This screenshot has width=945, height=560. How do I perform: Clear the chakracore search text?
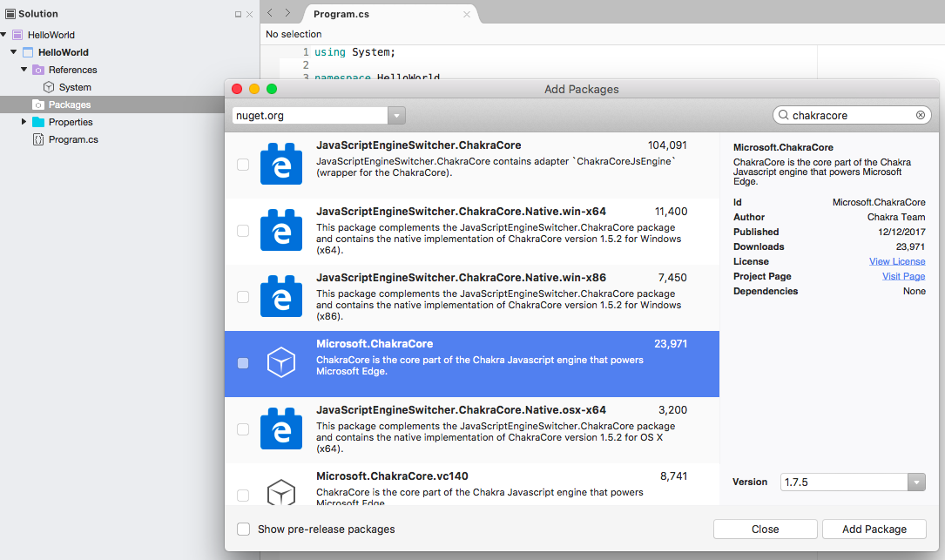(921, 115)
